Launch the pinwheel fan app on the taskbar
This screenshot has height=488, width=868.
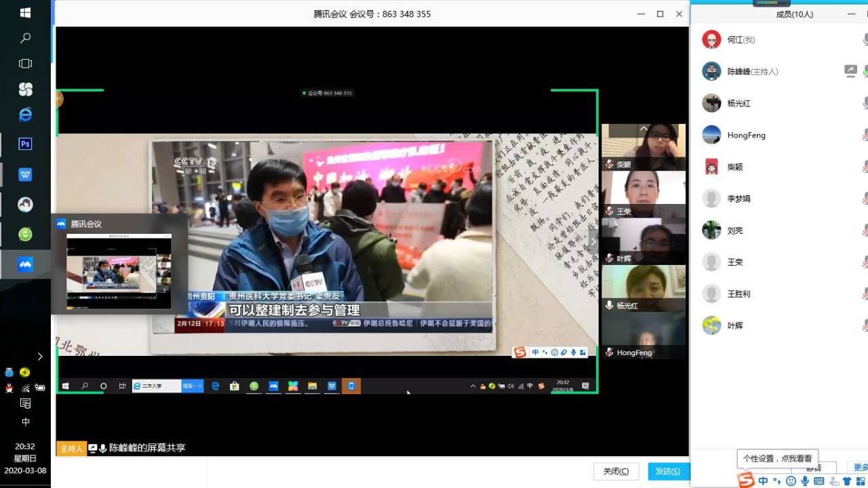point(25,89)
